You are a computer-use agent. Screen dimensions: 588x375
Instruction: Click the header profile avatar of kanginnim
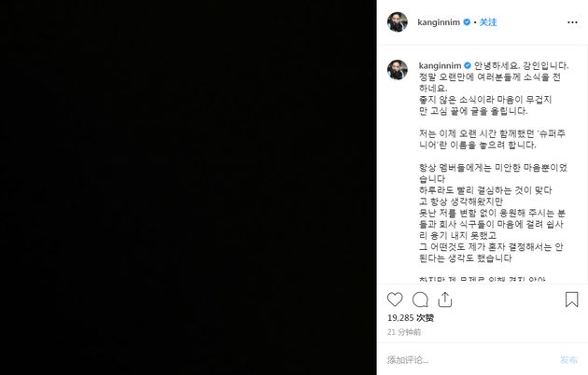[398, 22]
